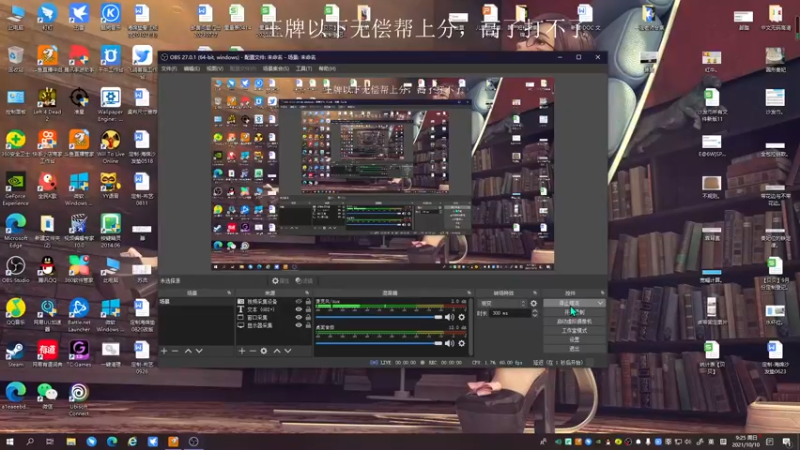This screenshot has height=450, width=800.
Task: Toggle lock on 窗口采集 source
Action: click(x=308, y=317)
